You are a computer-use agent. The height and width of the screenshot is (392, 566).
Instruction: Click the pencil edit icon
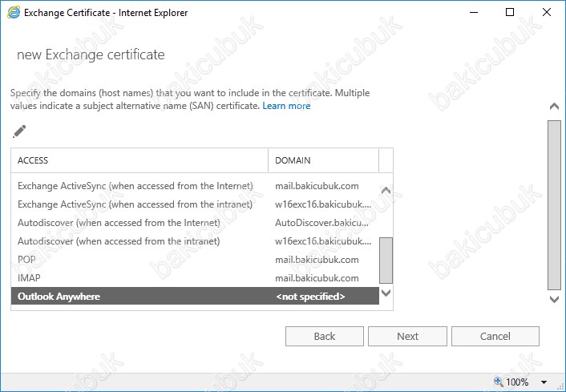pyautogui.click(x=19, y=131)
